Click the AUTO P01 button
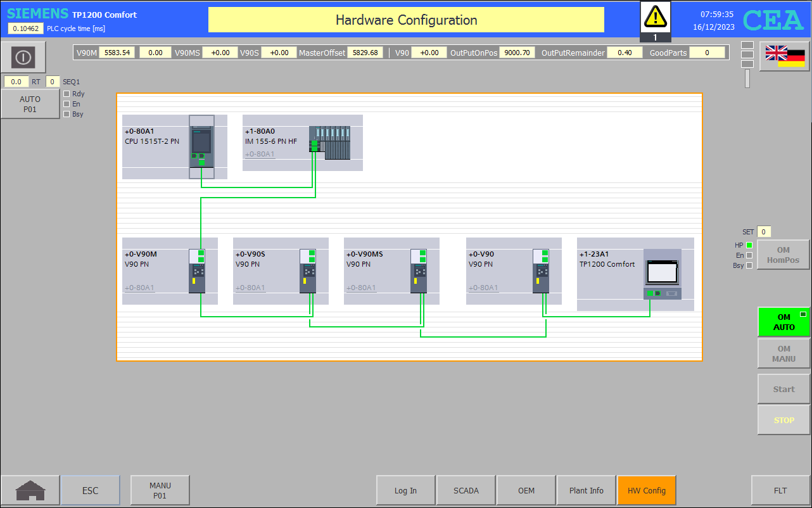The image size is (812, 508). coord(30,104)
